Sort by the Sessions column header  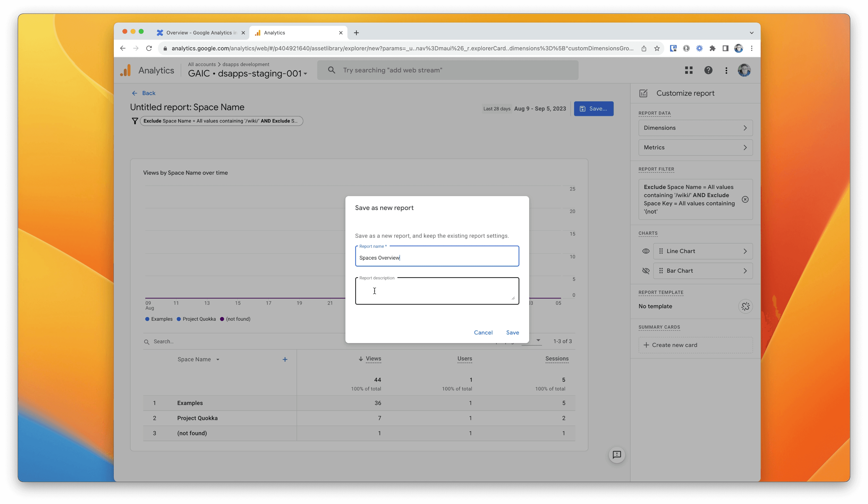click(x=557, y=359)
